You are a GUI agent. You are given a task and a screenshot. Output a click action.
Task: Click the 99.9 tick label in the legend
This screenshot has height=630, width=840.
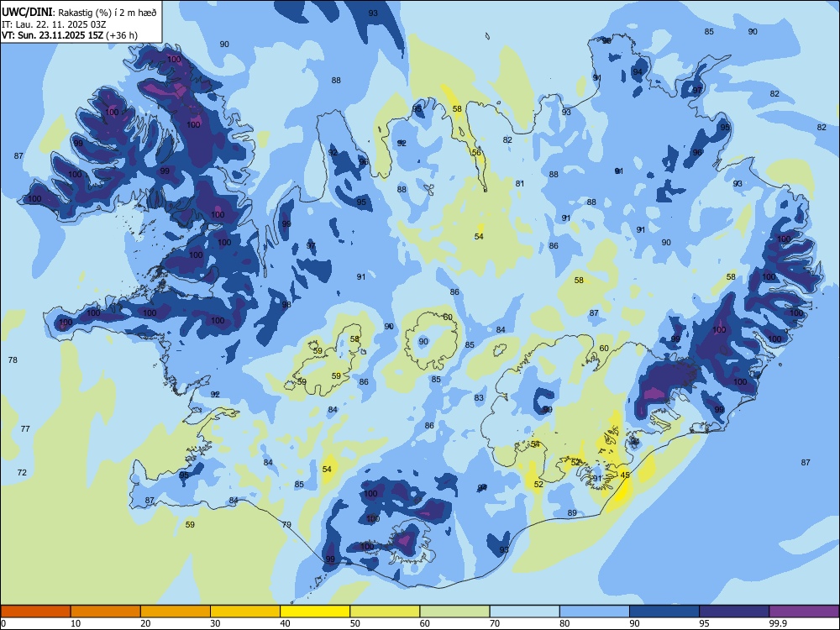point(777,623)
